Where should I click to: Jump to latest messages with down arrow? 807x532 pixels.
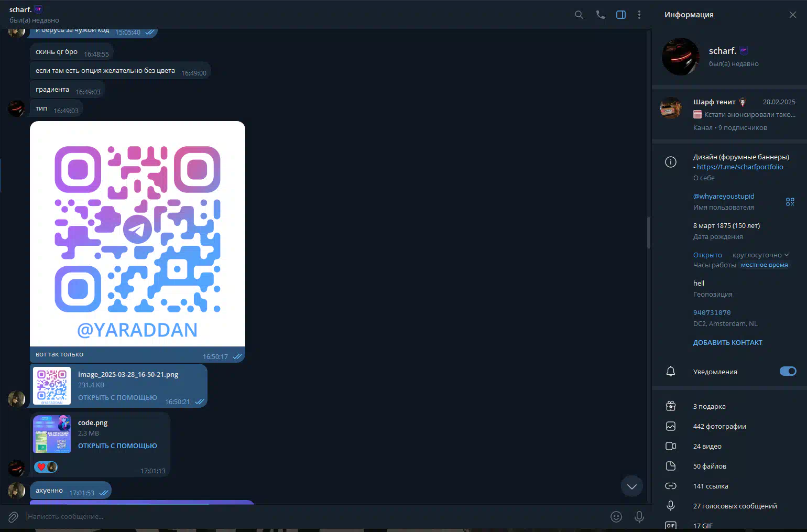pos(632,486)
